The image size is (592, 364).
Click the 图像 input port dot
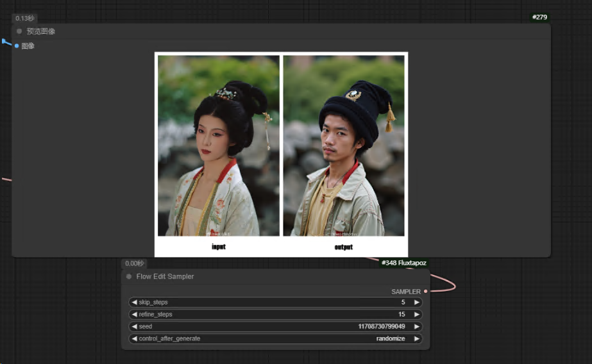tap(17, 46)
